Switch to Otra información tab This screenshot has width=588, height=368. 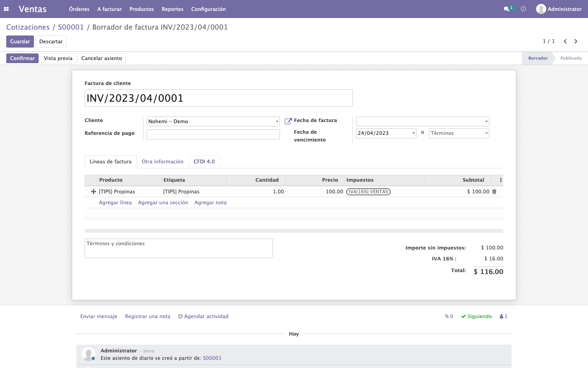tap(163, 162)
